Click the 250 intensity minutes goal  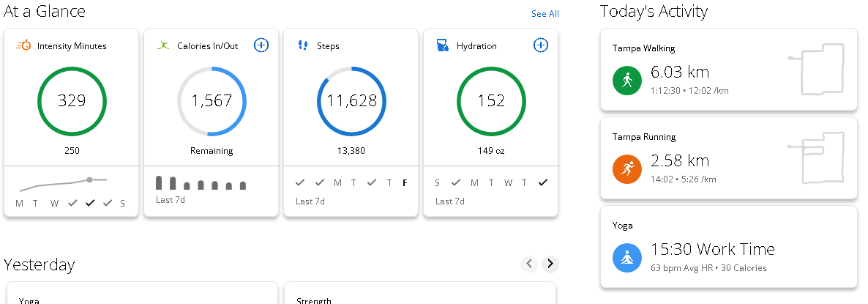(72, 151)
